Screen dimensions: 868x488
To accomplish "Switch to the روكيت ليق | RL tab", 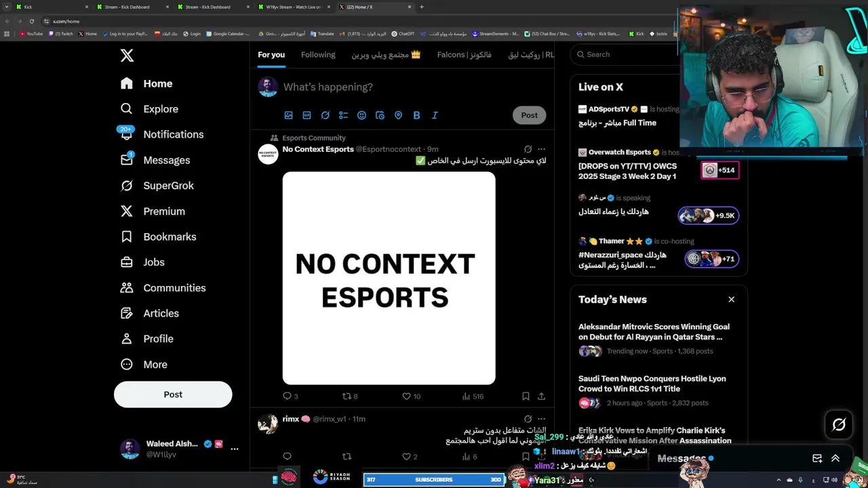I will 531,55.
